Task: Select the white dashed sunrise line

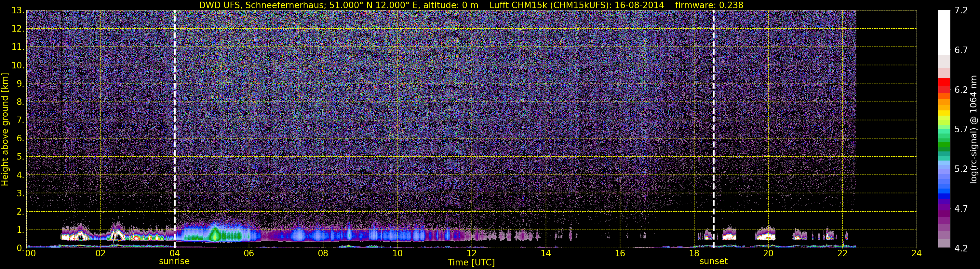Action: coord(175,129)
